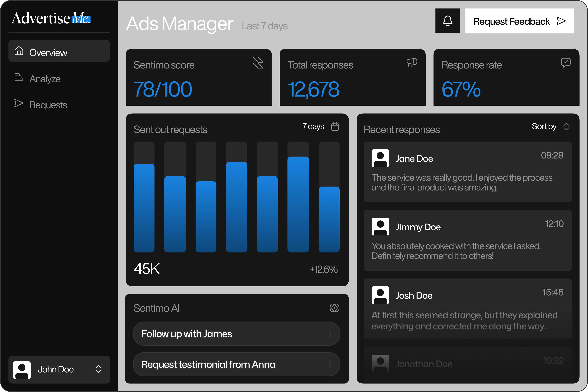Click the Sentimo score card icon

(258, 62)
